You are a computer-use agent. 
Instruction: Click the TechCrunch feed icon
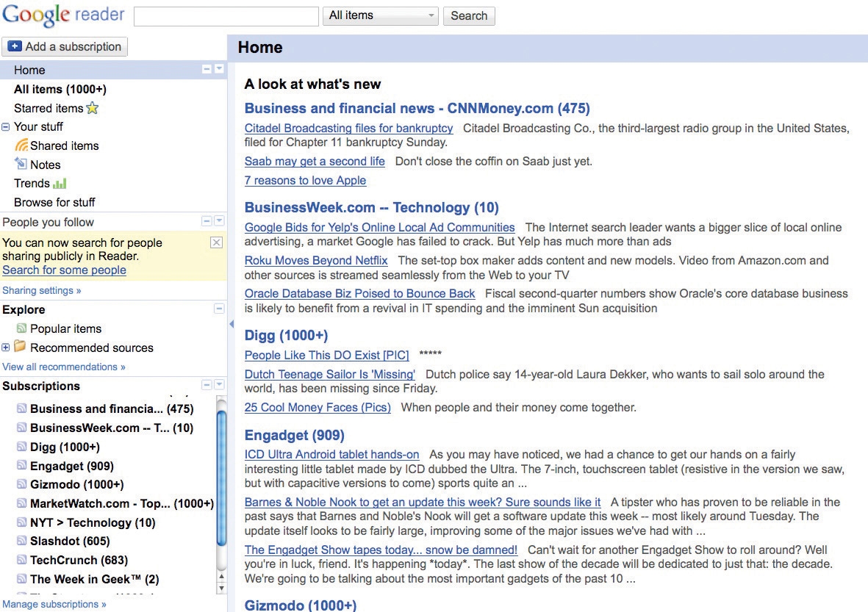pos(23,561)
